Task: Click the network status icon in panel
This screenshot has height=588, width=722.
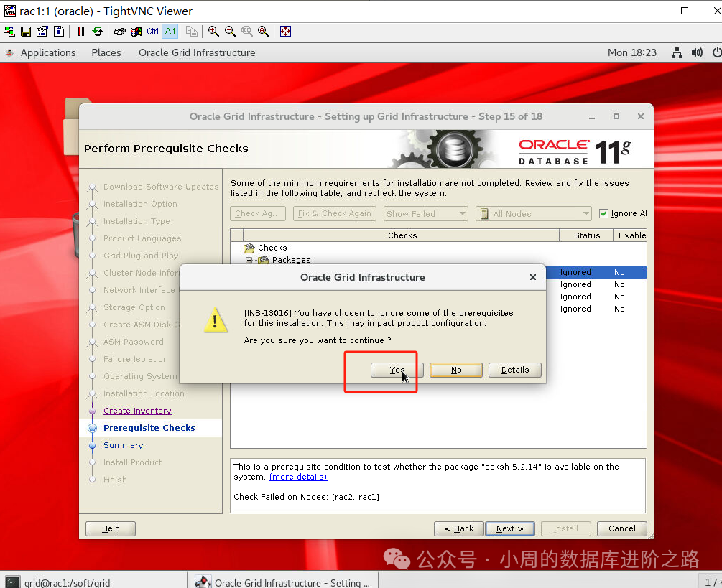Action: click(x=677, y=53)
